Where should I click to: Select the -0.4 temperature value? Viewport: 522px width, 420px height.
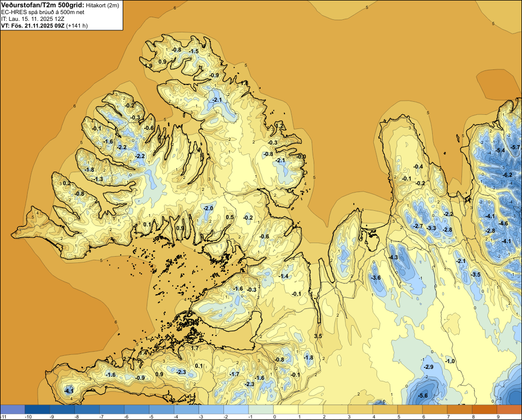(x=418, y=166)
